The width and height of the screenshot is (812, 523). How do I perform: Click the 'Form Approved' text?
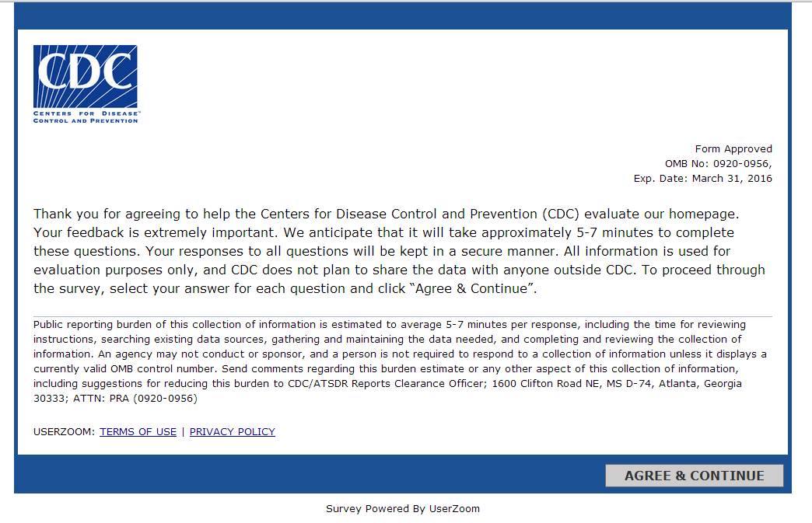point(733,149)
